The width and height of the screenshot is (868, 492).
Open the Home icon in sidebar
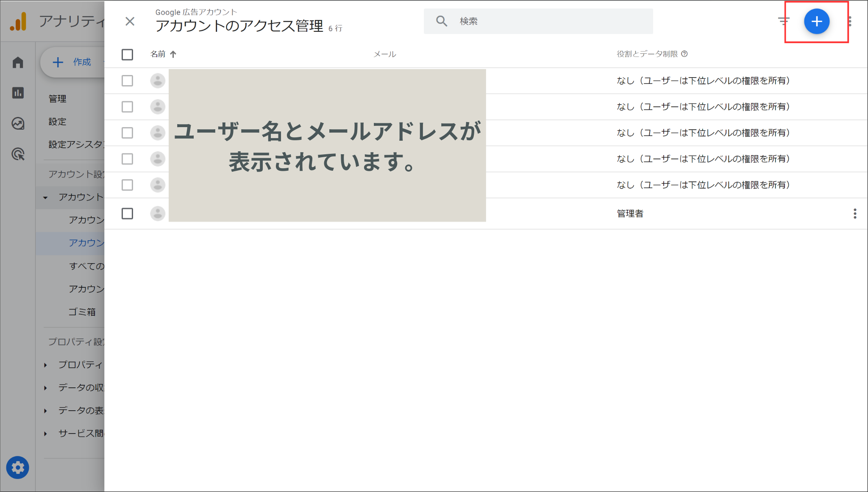pos(18,62)
